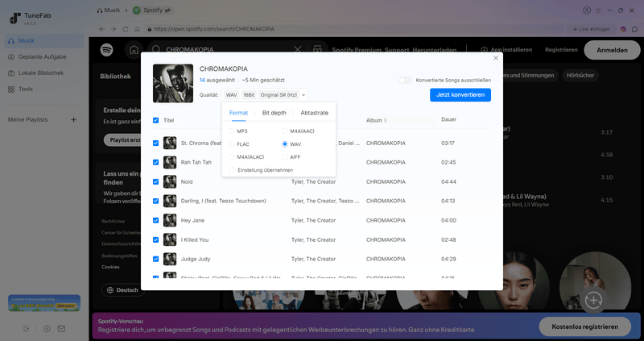Click the Musik breadcrumb in title bar

(x=109, y=10)
